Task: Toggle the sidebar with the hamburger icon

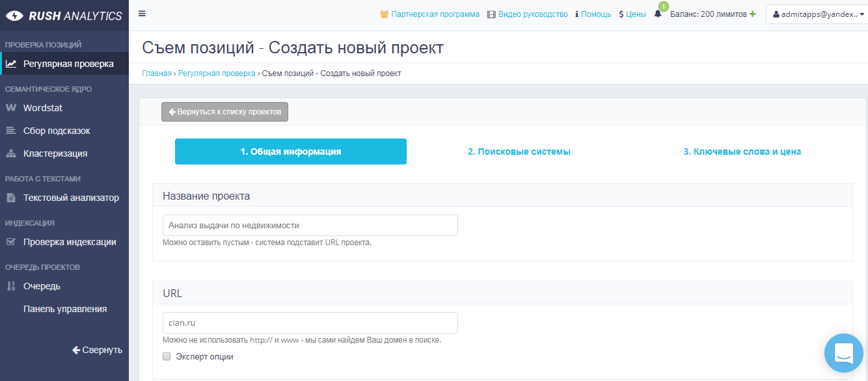Action: 141,13
